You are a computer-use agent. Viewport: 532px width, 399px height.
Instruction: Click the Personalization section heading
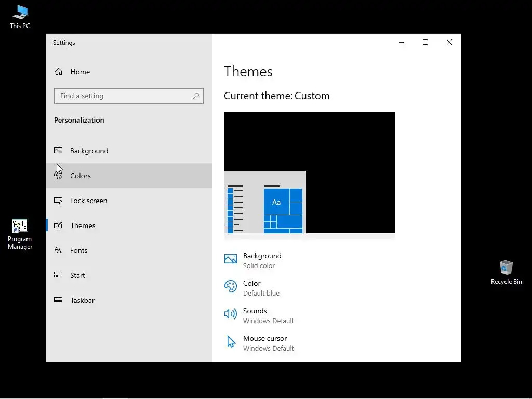pyautogui.click(x=79, y=120)
